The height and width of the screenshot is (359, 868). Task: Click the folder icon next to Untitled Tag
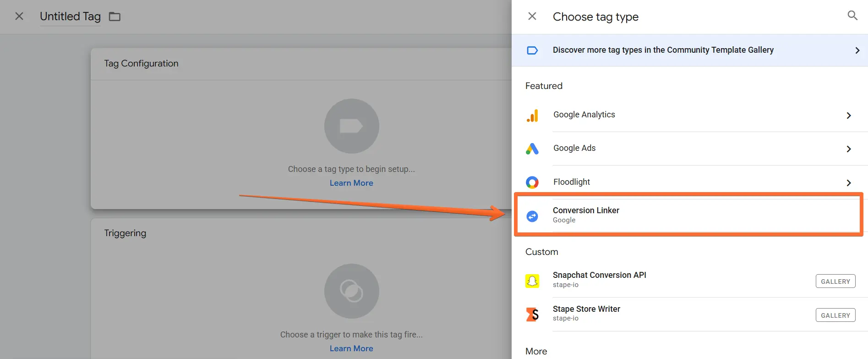[115, 17]
